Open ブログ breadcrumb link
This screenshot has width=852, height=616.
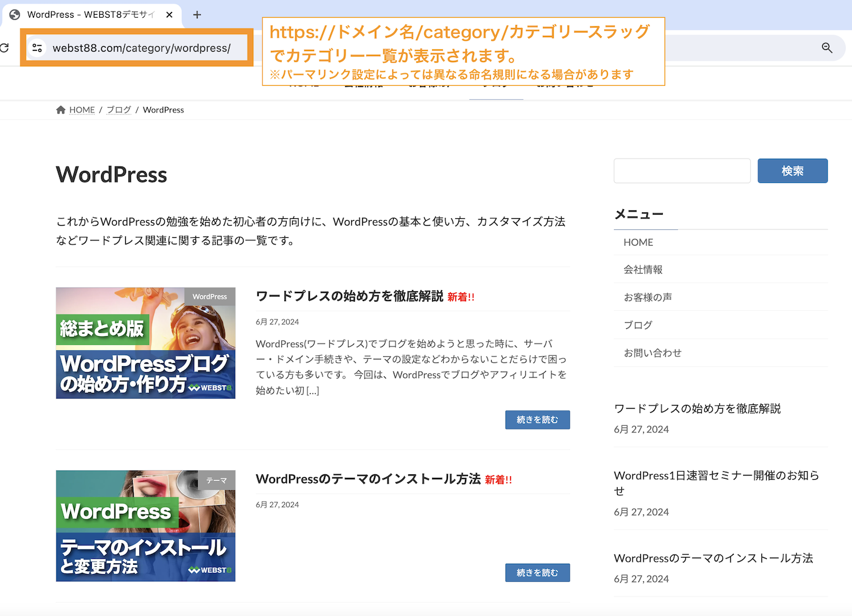tap(119, 110)
